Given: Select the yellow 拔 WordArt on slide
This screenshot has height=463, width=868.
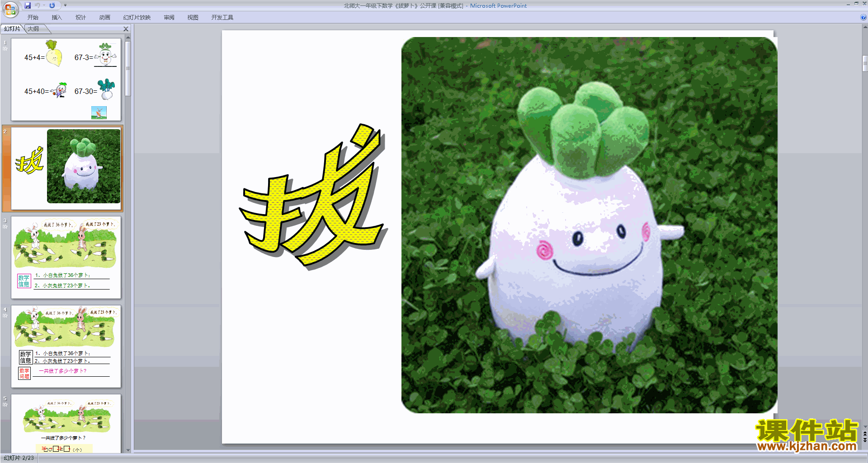Looking at the screenshot, I should point(313,197).
